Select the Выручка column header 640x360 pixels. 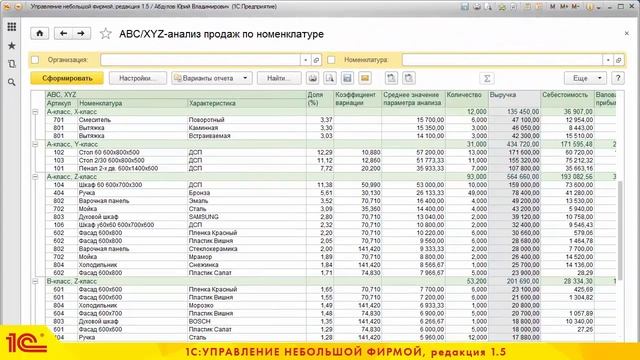pyautogui.click(x=514, y=99)
